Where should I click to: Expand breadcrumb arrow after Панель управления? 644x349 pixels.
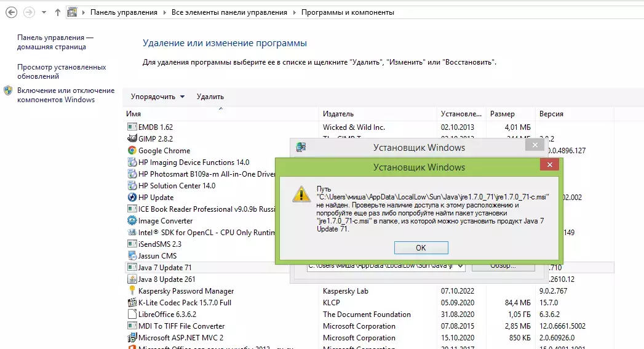[x=165, y=12]
